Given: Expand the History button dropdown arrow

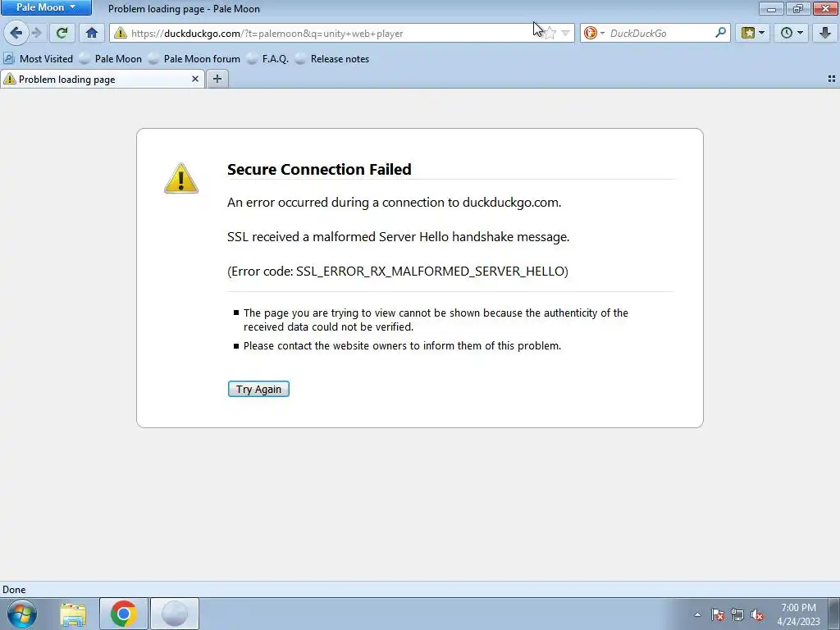Looking at the screenshot, I should click(x=801, y=33).
